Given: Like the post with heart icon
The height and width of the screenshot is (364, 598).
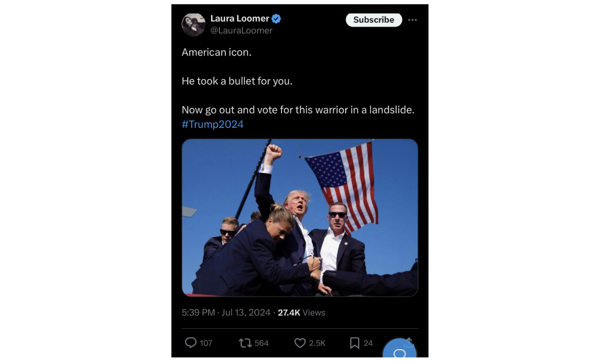Looking at the screenshot, I should tap(300, 343).
